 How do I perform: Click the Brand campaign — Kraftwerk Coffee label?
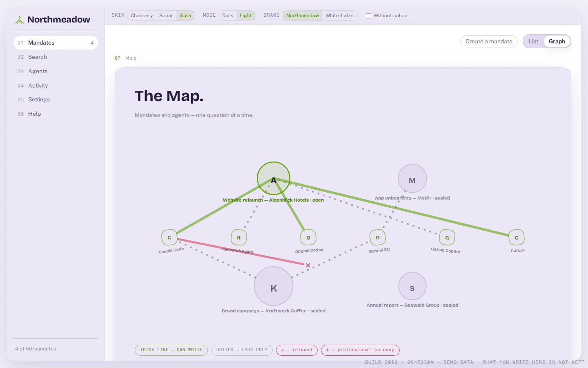click(x=274, y=311)
